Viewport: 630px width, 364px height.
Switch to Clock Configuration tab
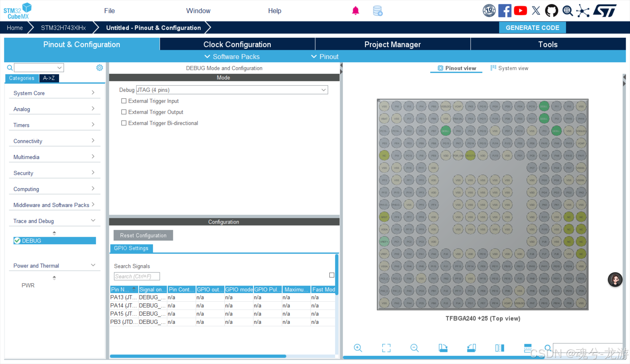237,44
